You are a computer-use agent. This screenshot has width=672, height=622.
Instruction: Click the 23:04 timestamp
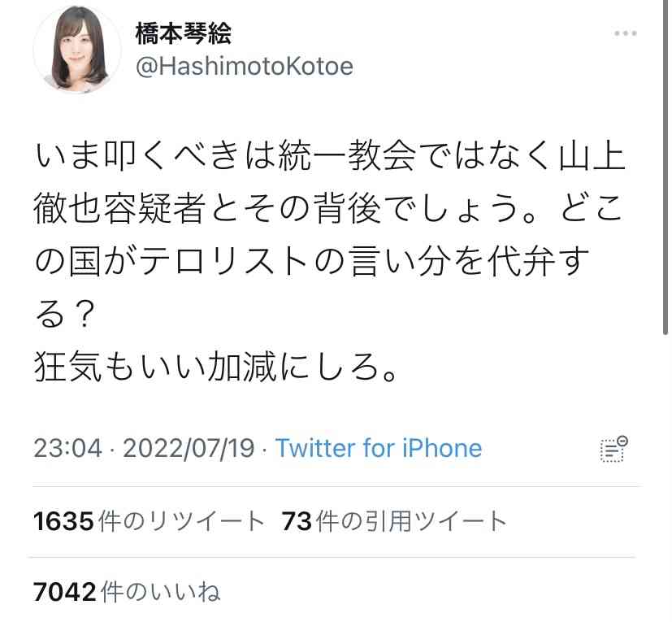click(x=67, y=448)
